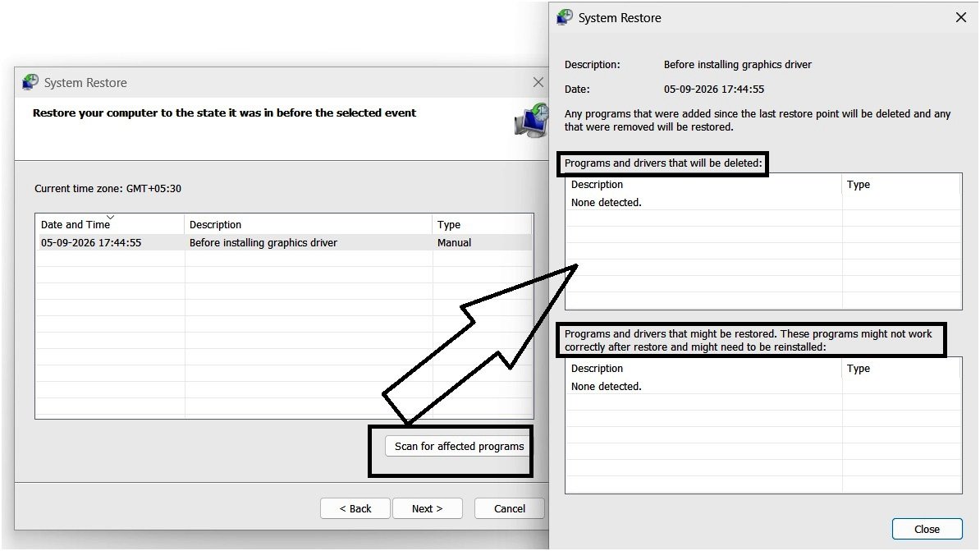Viewport: 980px width, 551px height.
Task: Click the Description header in the "will be deleted" list
Action: 703,185
